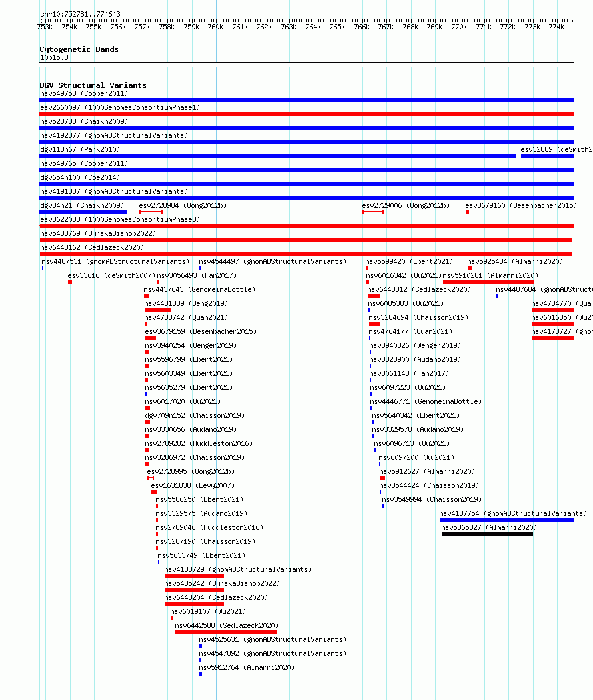The width and height of the screenshot is (593, 700).
Task: Open nsv549765 (Cooper2011) variant
Action: click(x=84, y=163)
